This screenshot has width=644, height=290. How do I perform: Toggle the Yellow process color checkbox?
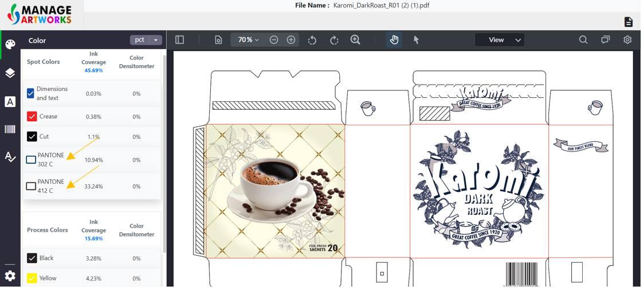(32, 278)
